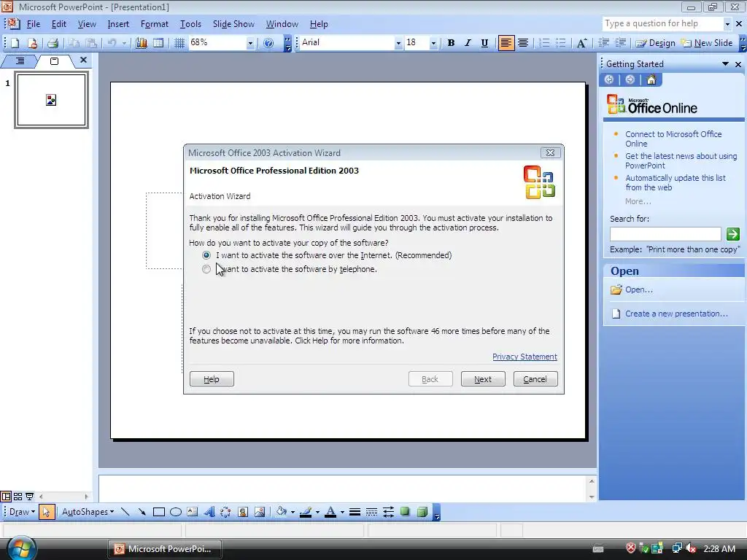Select activate by telephone option
The width and height of the screenshot is (747, 560).
[x=206, y=269]
